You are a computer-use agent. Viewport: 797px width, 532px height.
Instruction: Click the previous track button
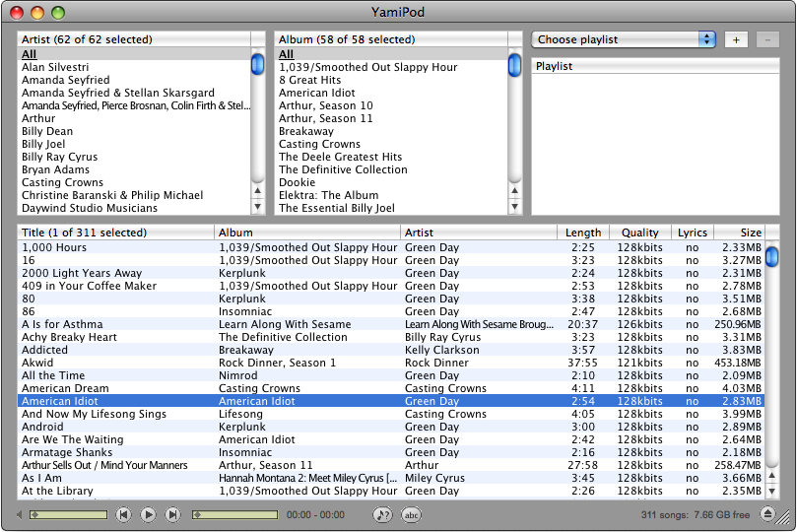[123, 514]
